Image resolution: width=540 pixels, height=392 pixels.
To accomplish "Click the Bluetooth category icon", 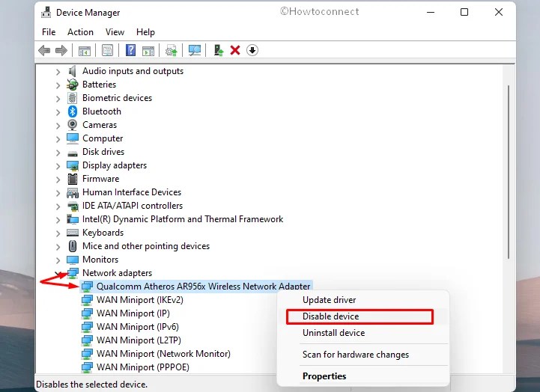I will coord(73,111).
